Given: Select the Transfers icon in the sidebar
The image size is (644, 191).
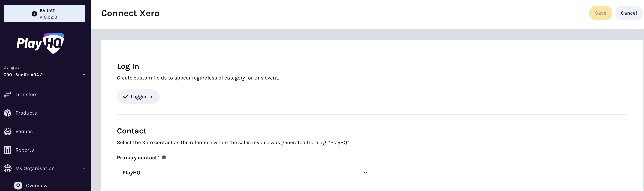Looking at the screenshot, I should pyautogui.click(x=8, y=94).
